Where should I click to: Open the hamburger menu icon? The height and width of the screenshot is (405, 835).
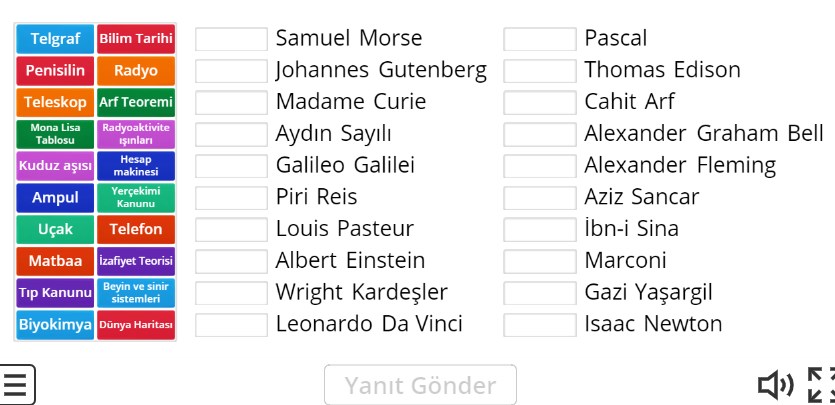click(x=17, y=385)
